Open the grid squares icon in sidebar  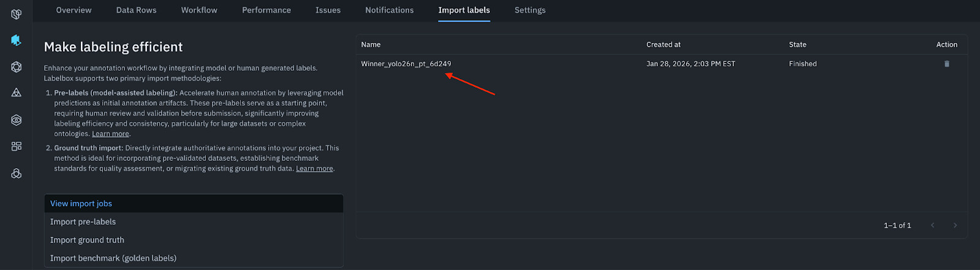pyautogui.click(x=17, y=146)
